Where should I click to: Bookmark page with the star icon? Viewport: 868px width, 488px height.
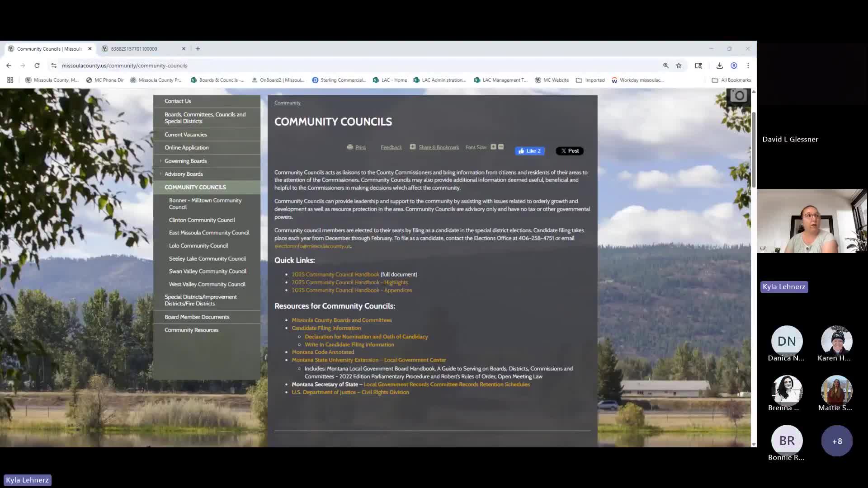679,66
